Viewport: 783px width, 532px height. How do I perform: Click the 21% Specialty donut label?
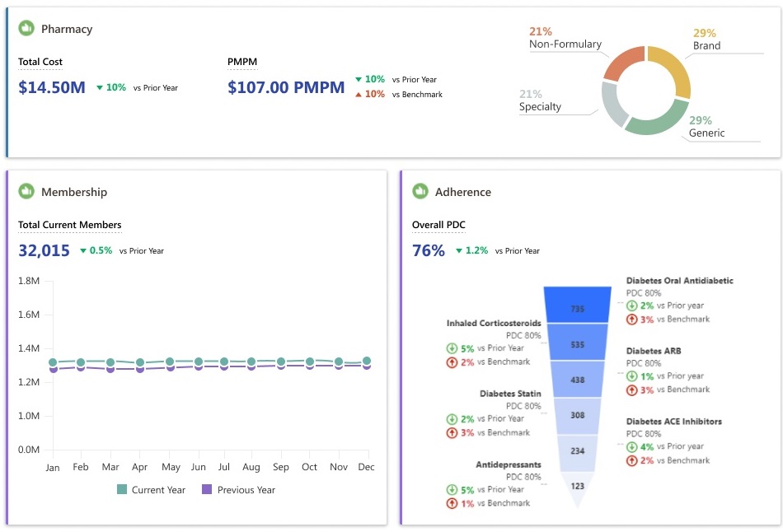coord(540,100)
